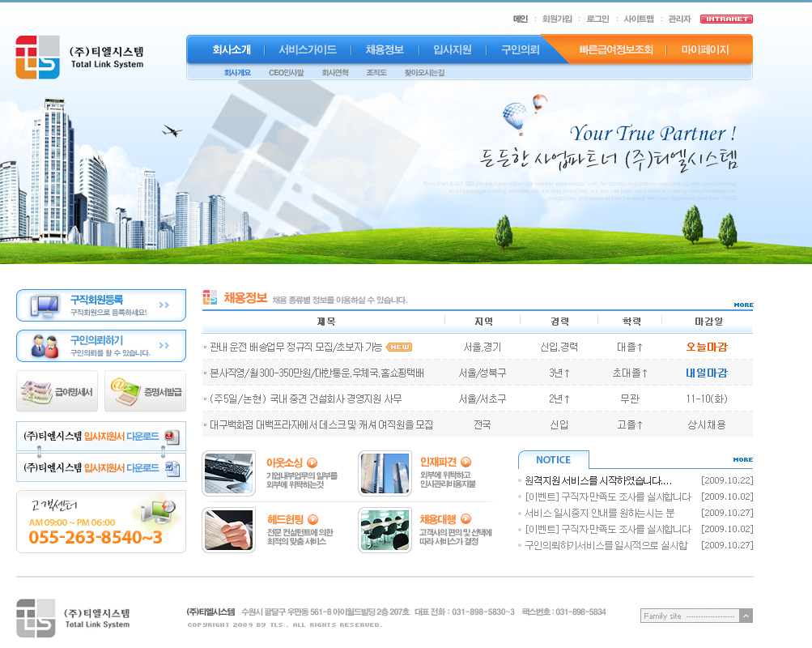This screenshot has width=812, height=648.
Task: Open the 회사소개 main menu
Action: pos(232,49)
